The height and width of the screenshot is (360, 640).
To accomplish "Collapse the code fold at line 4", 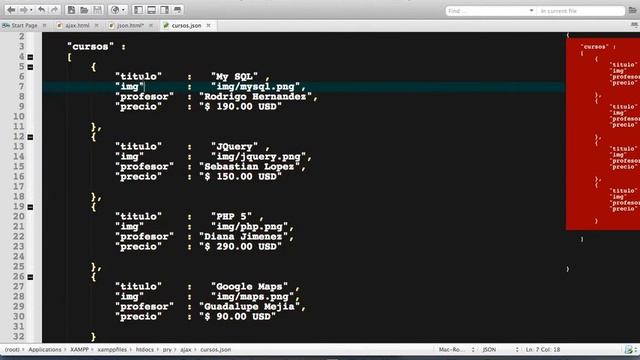I will (x=30, y=57).
